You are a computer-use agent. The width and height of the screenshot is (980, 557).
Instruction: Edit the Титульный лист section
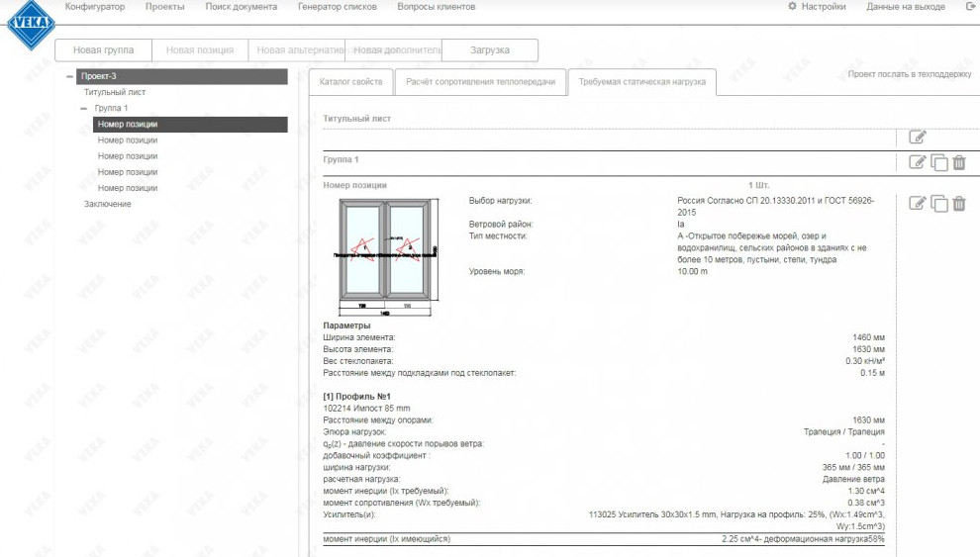pos(918,138)
